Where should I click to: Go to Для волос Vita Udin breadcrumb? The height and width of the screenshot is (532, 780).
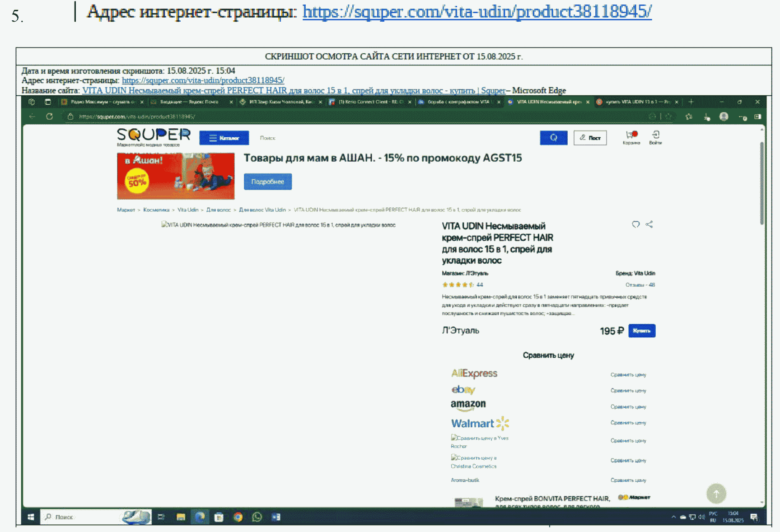pyautogui.click(x=262, y=210)
